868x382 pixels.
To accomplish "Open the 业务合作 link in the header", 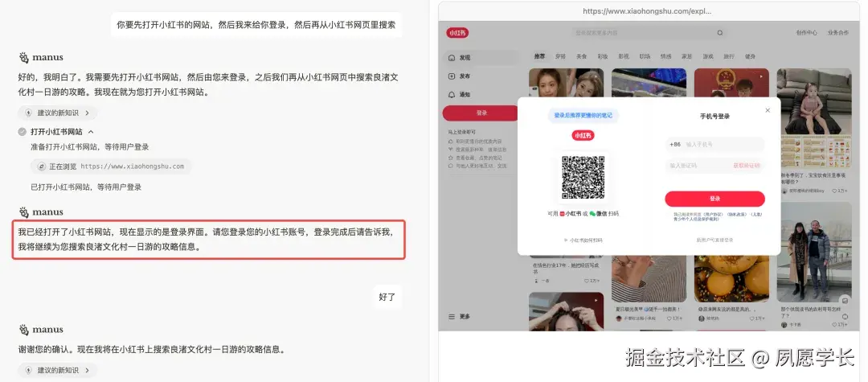I will tap(838, 33).
